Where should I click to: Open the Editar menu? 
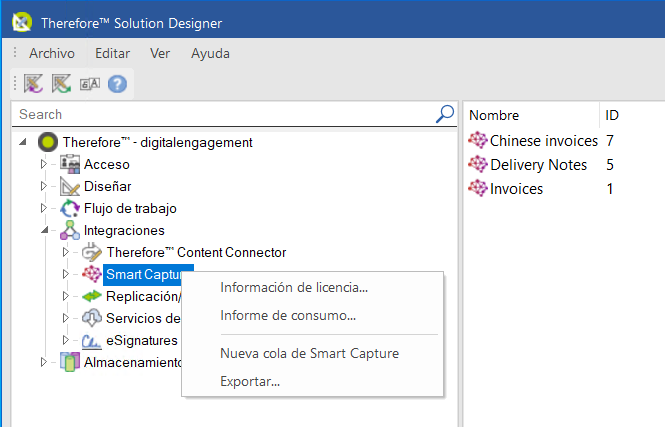[x=112, y=53]
